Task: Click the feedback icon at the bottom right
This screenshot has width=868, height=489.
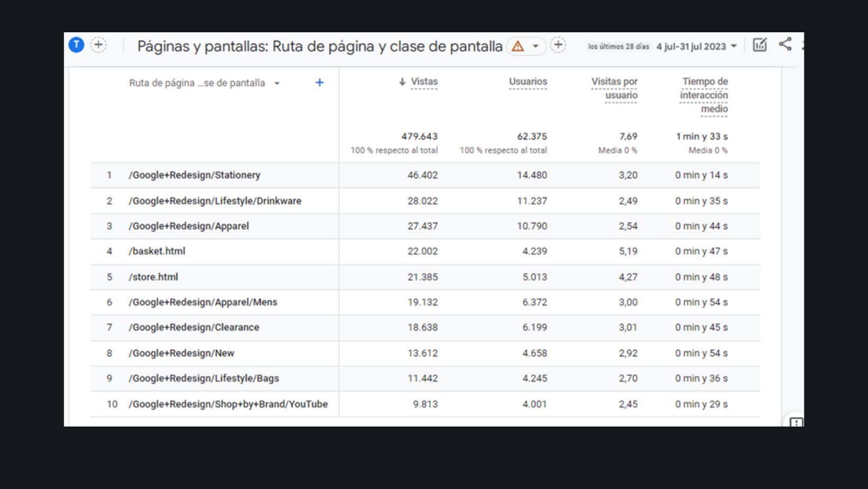Action: tap(795, 422)
